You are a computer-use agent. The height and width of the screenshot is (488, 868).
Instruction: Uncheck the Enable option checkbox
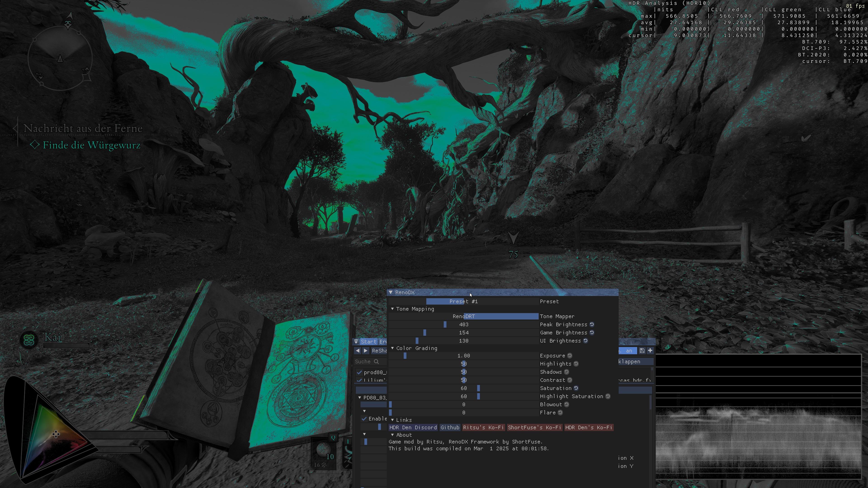click(x=364, y=419)
